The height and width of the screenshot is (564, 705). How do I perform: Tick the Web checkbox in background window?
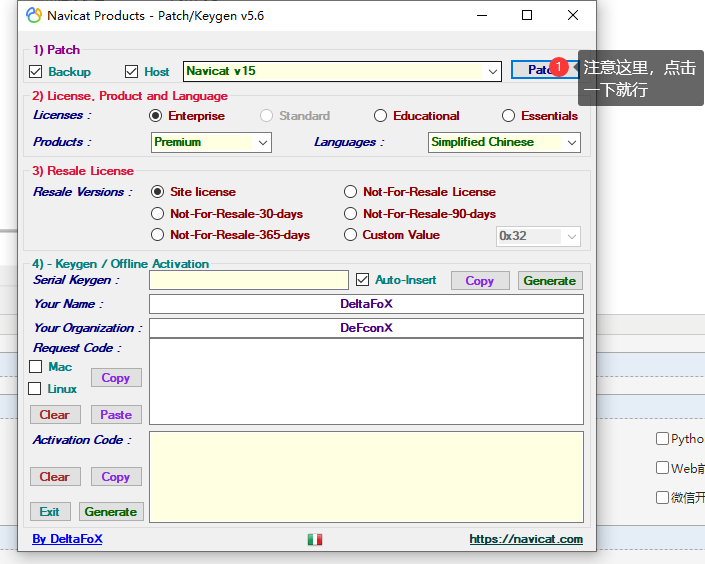pos(662,468)
